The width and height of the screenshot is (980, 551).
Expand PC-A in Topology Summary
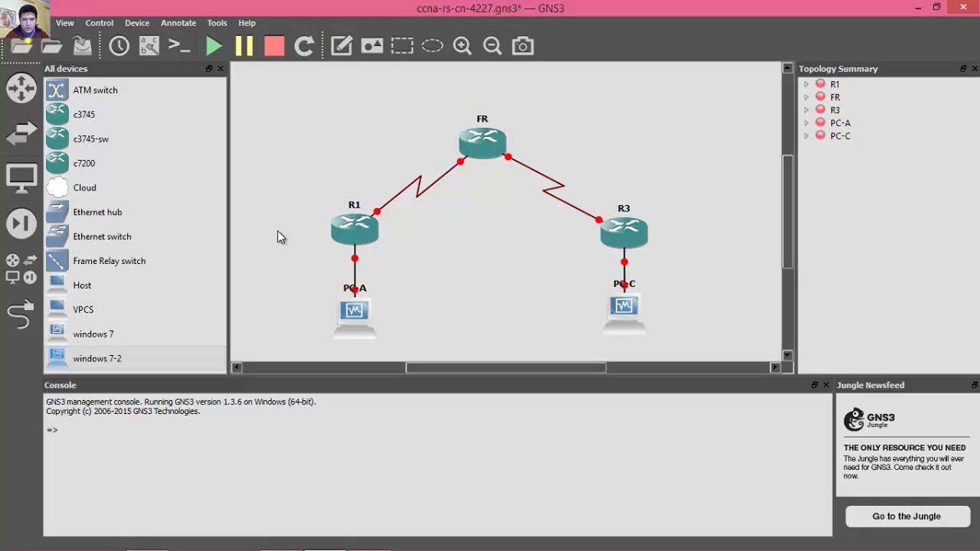tap(806, 123)
